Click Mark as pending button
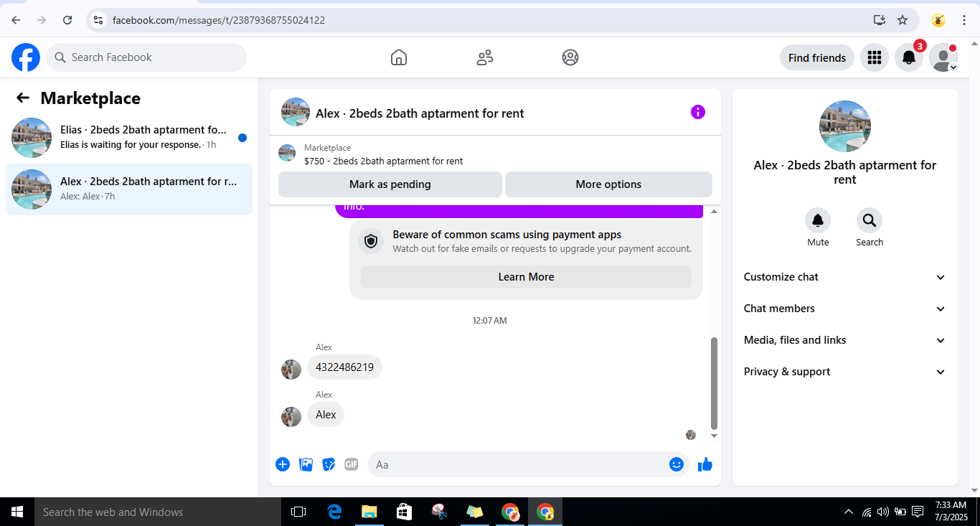Screen dimensions: 980x526 click(x=390, y=184)
